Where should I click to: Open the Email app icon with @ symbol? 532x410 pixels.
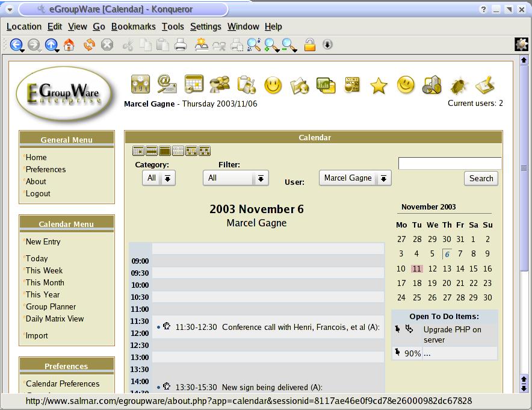pos(167,84)
